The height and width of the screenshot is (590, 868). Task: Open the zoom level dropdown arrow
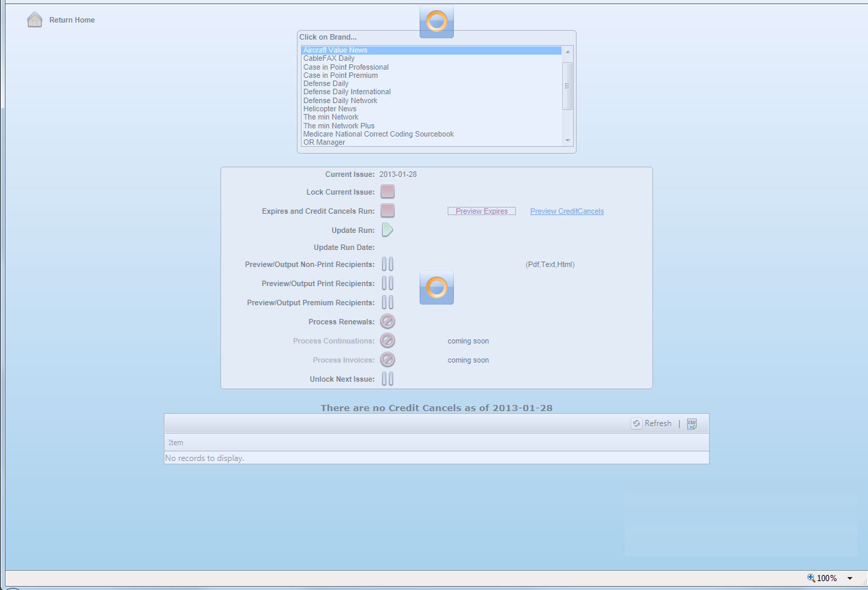pyautogui.click(x=850, y=578)
